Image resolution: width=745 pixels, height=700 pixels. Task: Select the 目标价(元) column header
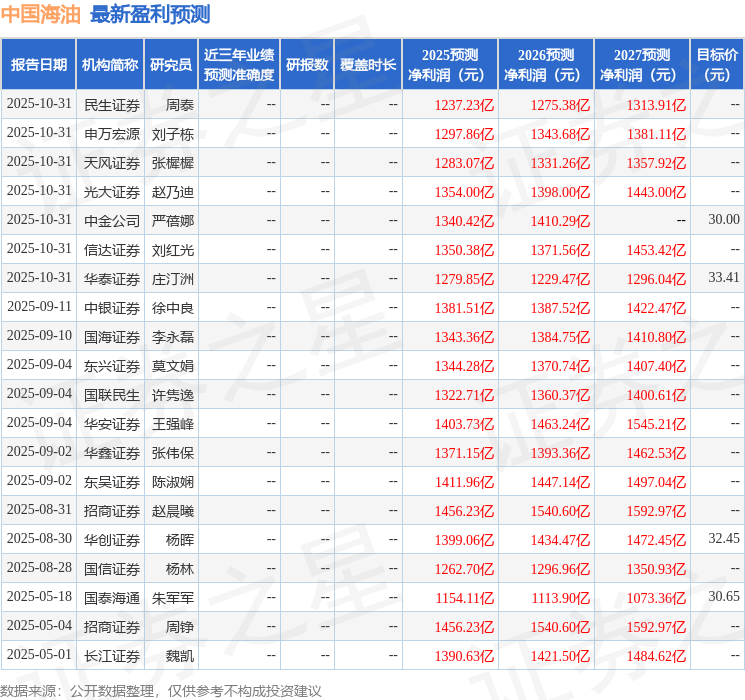point(717,65)
